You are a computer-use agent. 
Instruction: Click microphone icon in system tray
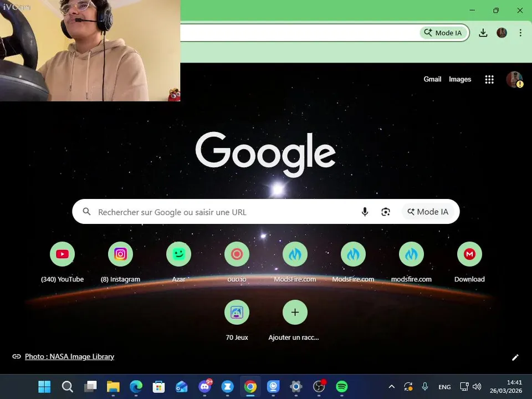[425, 386]
